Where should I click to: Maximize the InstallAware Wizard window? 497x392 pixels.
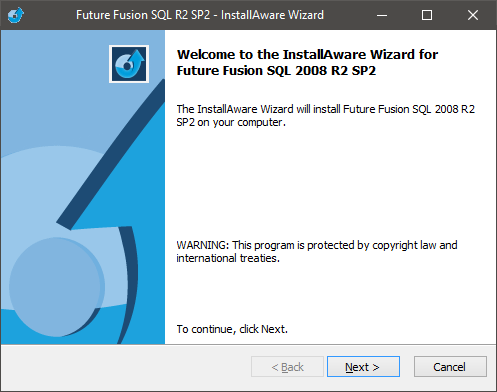[x=427, y=15]
